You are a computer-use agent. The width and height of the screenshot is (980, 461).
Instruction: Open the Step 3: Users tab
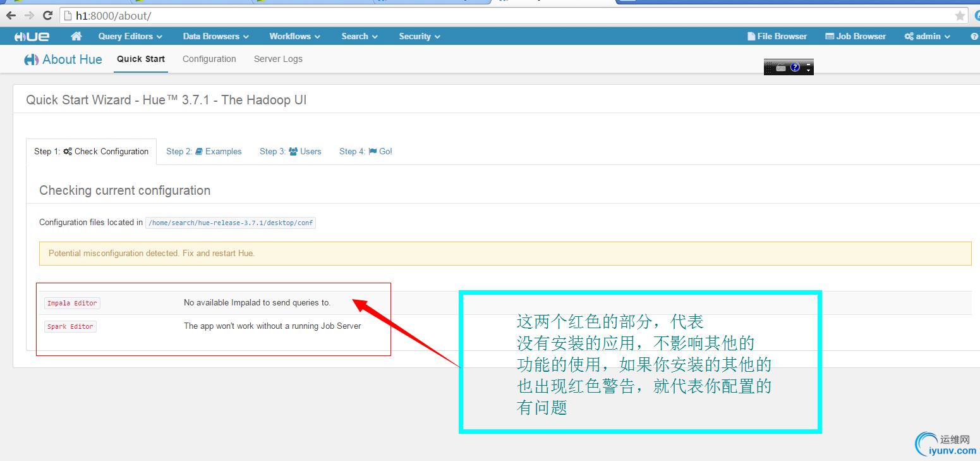[x=291, y=151]
